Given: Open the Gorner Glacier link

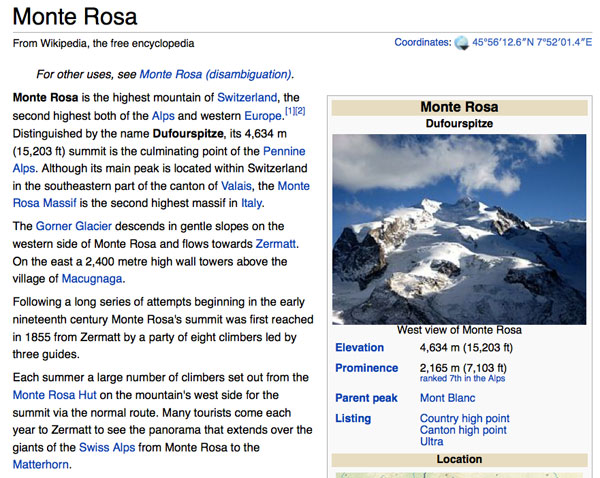Looking at the screenshot, I should coord(73,226).
